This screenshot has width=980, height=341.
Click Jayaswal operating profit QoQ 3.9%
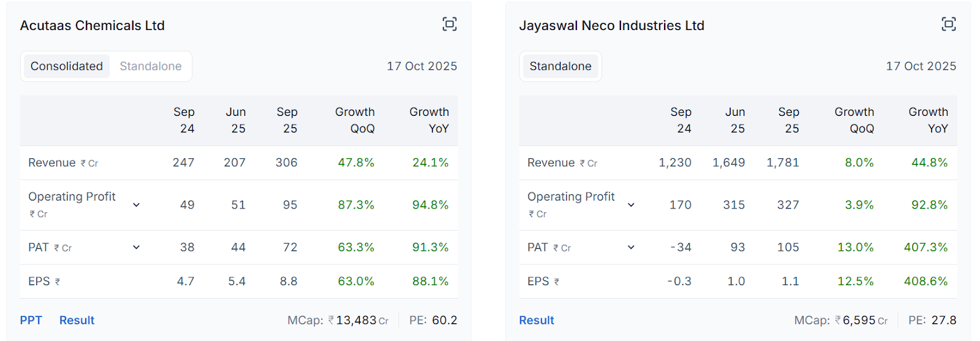point(859,205)
